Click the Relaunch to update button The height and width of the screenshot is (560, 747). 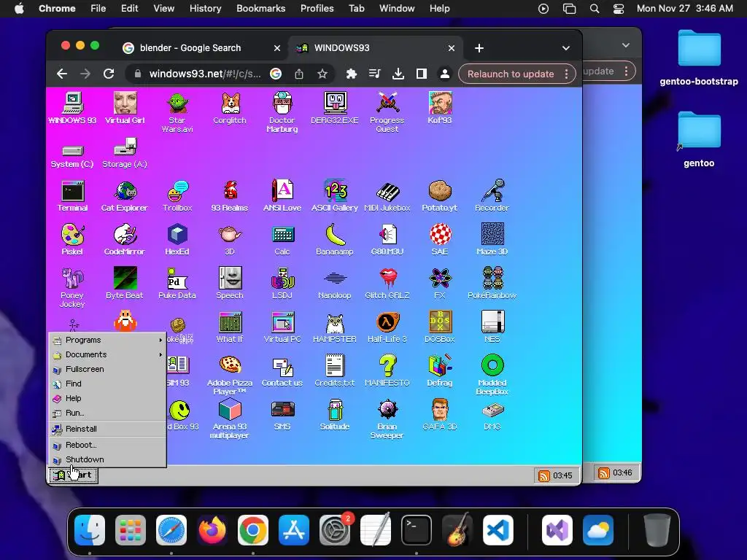click(511, 74)
